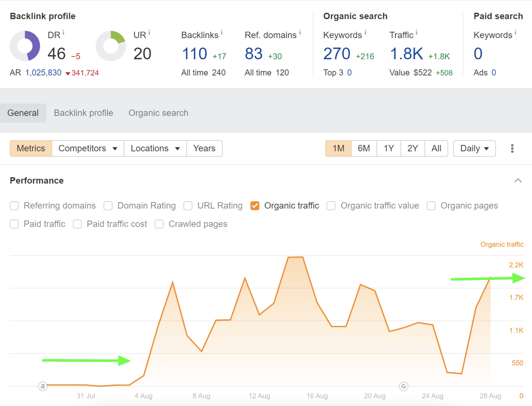Select the Metrics view

pos(31,148)
